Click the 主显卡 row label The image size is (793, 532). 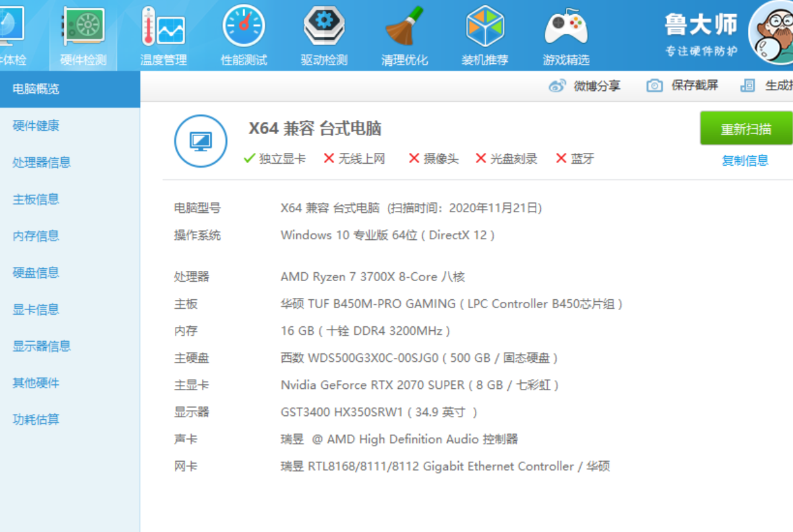(x=192, y=385)
